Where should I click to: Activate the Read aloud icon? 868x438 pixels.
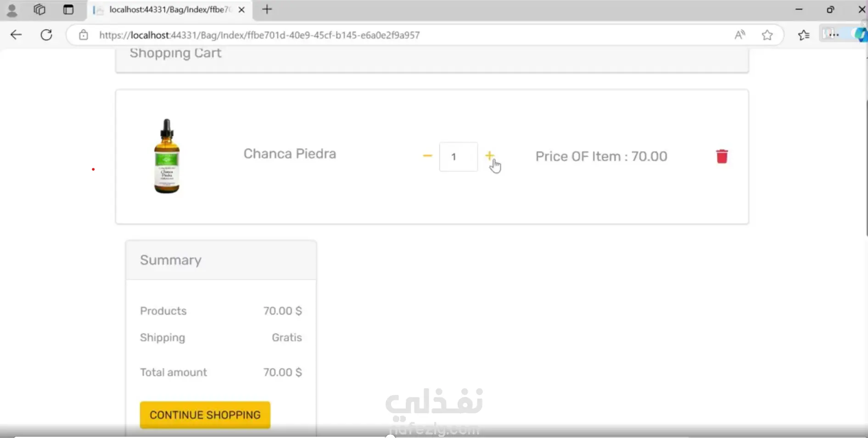tap(739, 35)
